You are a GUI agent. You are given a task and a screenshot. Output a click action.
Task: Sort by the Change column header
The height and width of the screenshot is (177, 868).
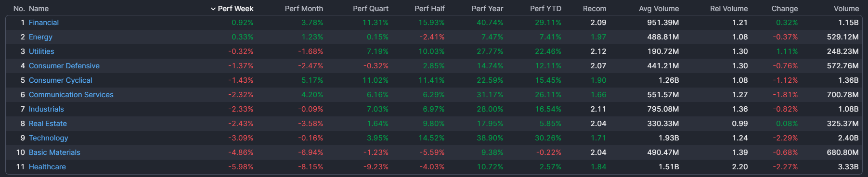785,9
